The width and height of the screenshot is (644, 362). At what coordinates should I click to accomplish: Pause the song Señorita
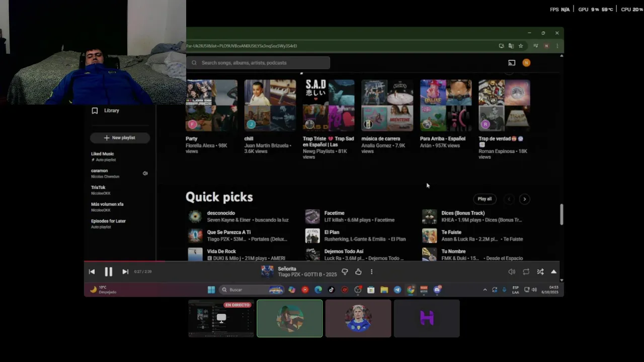(108, 271)
